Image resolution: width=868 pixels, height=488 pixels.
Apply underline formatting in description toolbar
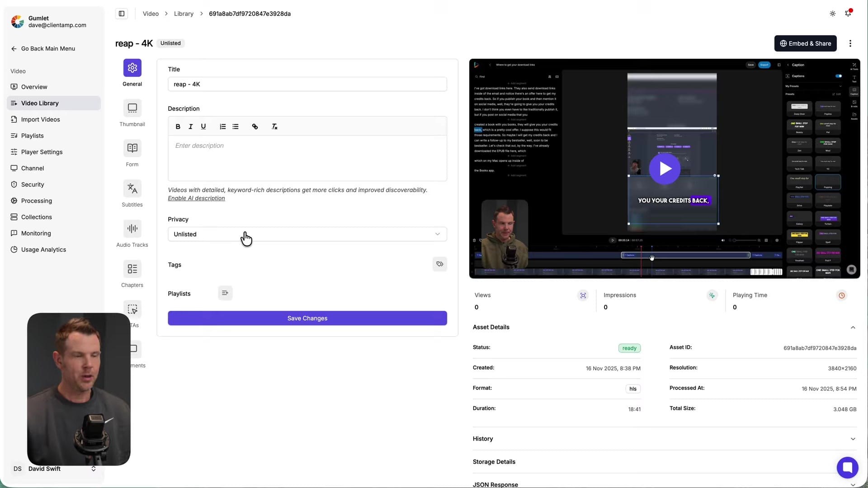(x=203, y=127)
